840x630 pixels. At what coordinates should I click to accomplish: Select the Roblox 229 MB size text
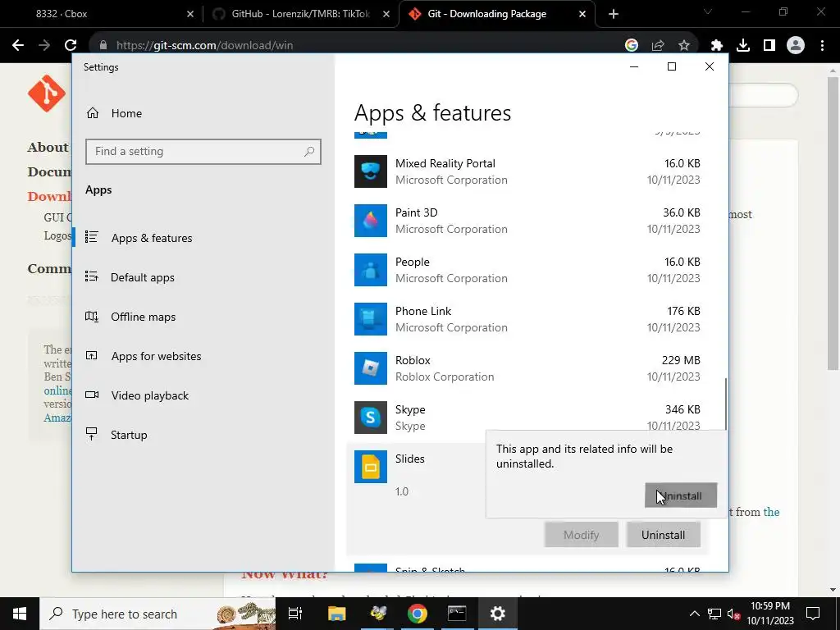pyautogui.click(x=681, y=361)
